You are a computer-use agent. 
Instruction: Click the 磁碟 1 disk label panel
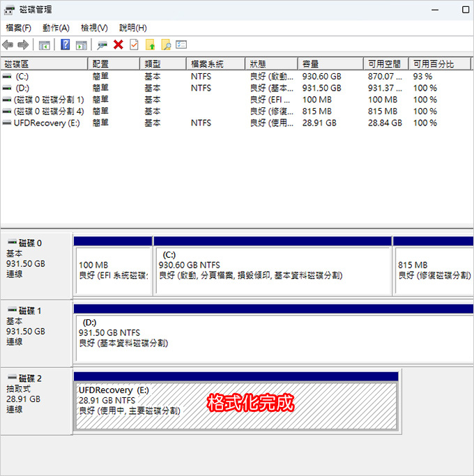[36, 333]
